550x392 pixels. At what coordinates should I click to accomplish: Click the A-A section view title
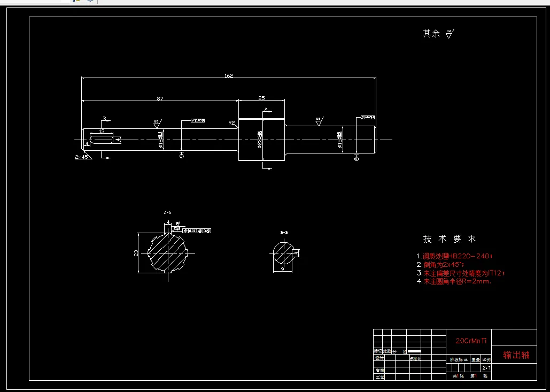click(168, 213)
